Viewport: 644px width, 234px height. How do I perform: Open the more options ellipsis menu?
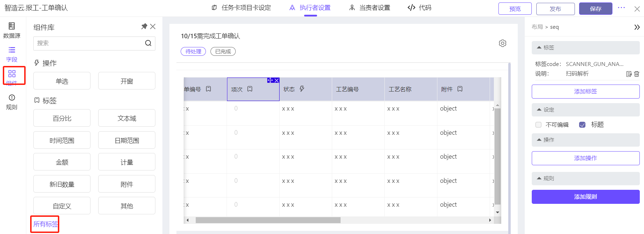click(x=622, y=8)
